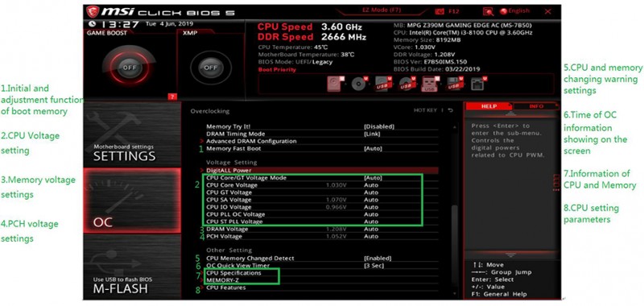Viewport: 644px width, 306px height.
Task: Toggle CPU Memory Changed Detect Enabled value
Action: tap(378, 258)
